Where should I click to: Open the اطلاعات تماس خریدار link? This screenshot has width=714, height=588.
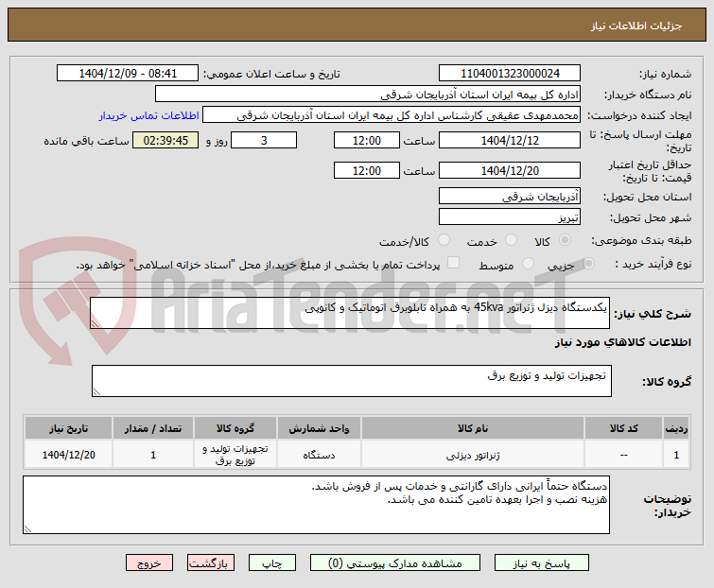pyautogui.click(x=148, y=115)
